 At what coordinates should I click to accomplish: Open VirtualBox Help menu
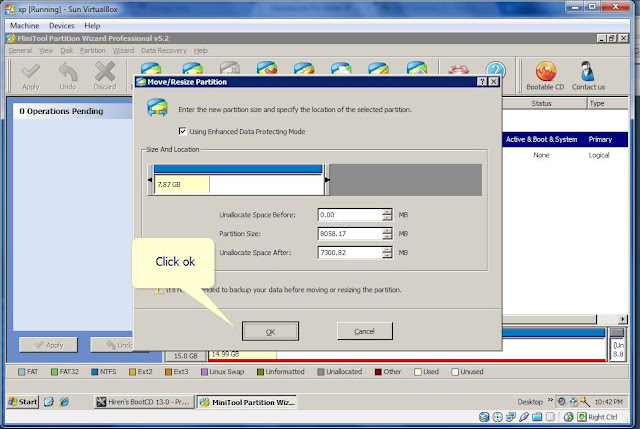pos(92,25)
